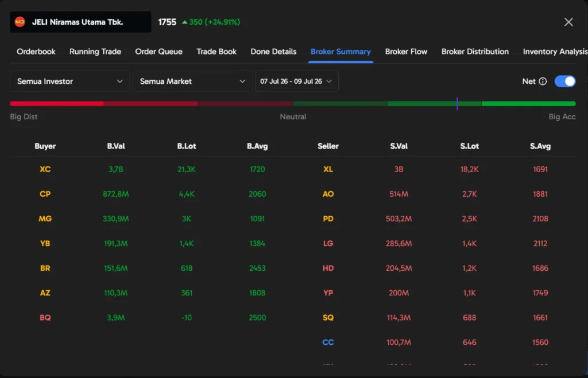This screenshot has height=378, width=588.
Task: Click the accumulation indicator marker on the bar
Action: click(457, 103)
